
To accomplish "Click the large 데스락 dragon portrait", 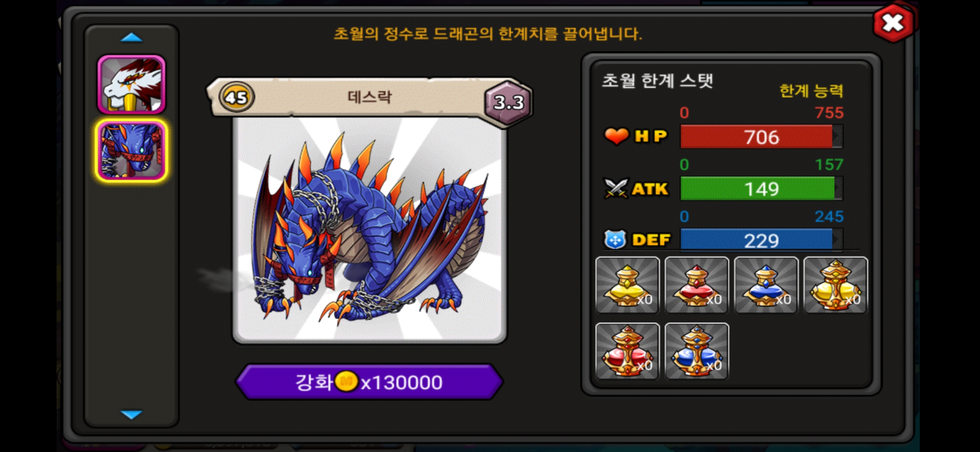I will pyautogui.click(x=369, y=230).
